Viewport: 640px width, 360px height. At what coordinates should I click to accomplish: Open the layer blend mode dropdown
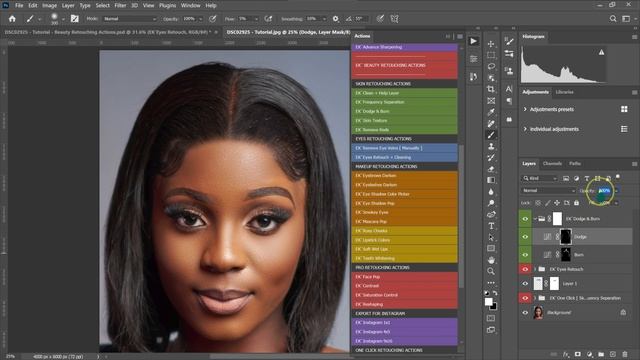548,191
